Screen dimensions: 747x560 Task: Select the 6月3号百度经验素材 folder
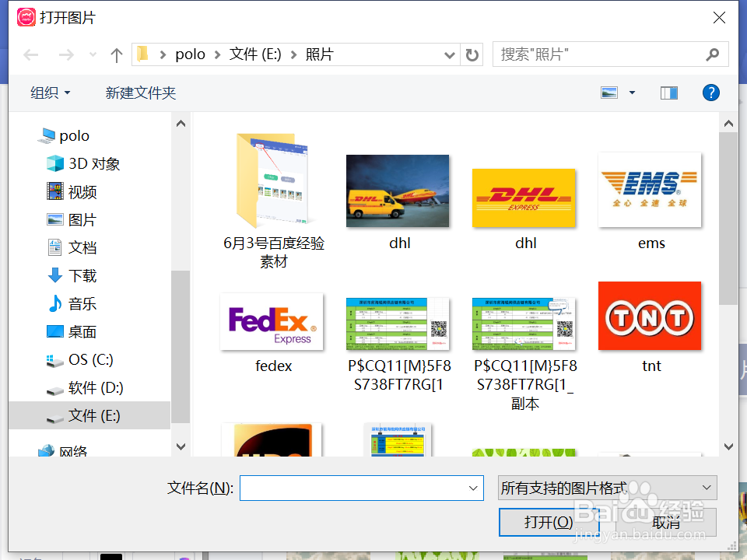[x=273, y=201]
